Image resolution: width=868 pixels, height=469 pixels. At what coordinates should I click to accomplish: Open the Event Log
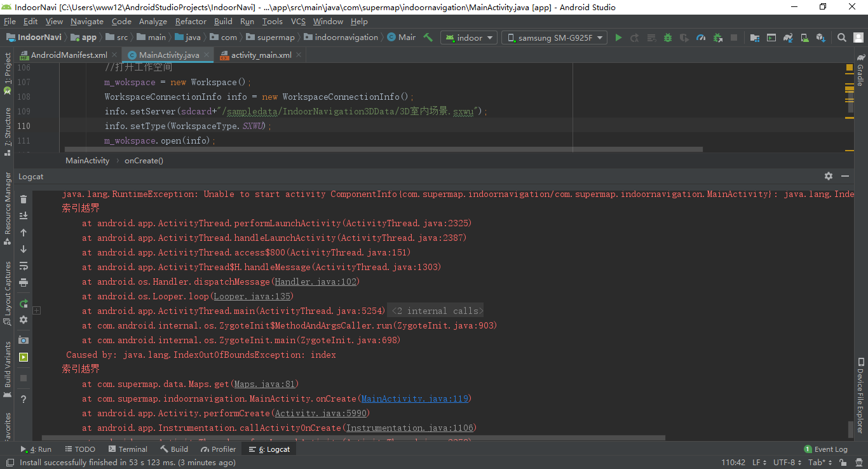click(826, 449)
